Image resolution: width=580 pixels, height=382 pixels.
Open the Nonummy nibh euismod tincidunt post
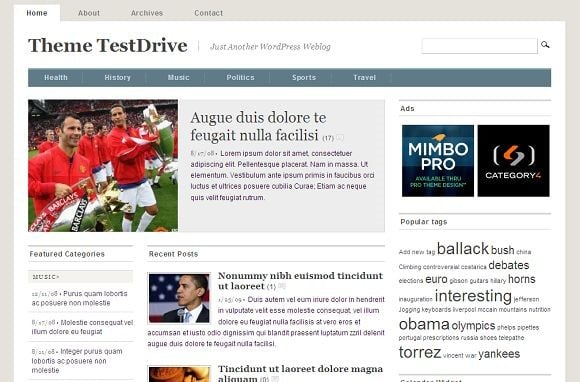coord(300,281)
